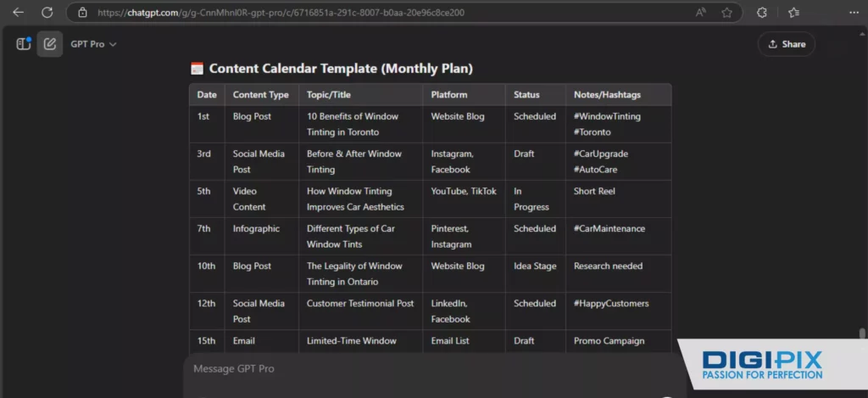
Task: Click the Status column header
Action: (526, 95)
